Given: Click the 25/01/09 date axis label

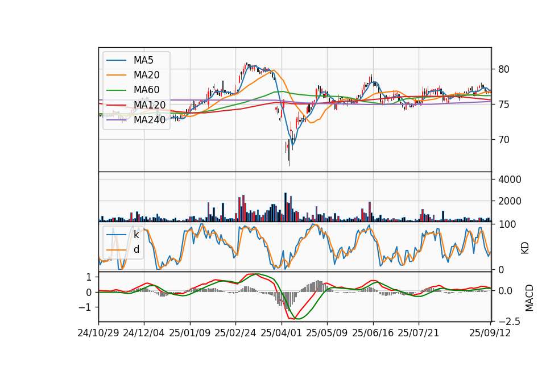Looking at the screenshot, I should [190, 333].
